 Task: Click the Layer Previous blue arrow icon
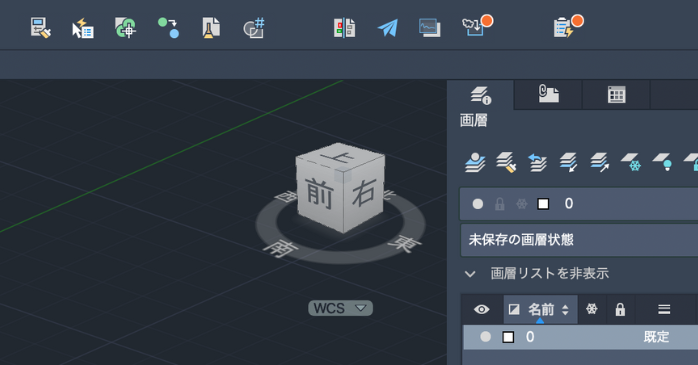coord(537,162)
